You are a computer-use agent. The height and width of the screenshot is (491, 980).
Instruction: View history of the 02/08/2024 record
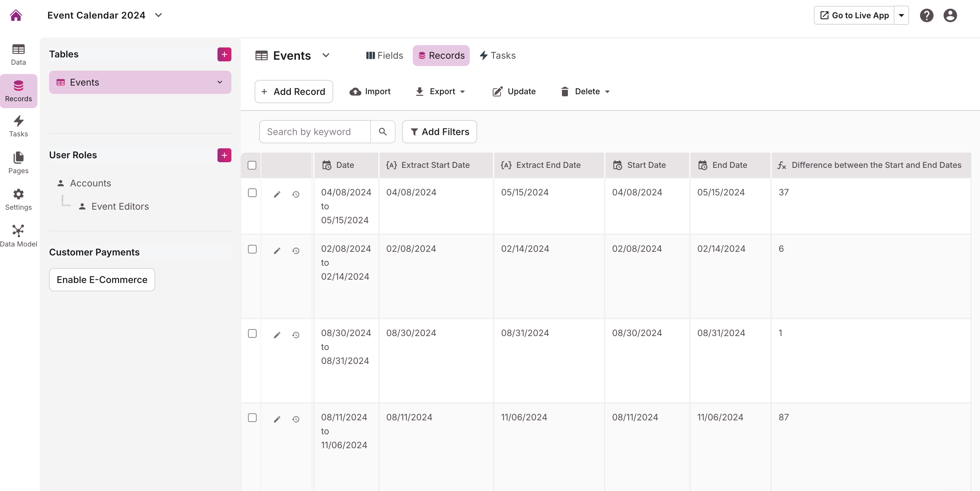296,250
